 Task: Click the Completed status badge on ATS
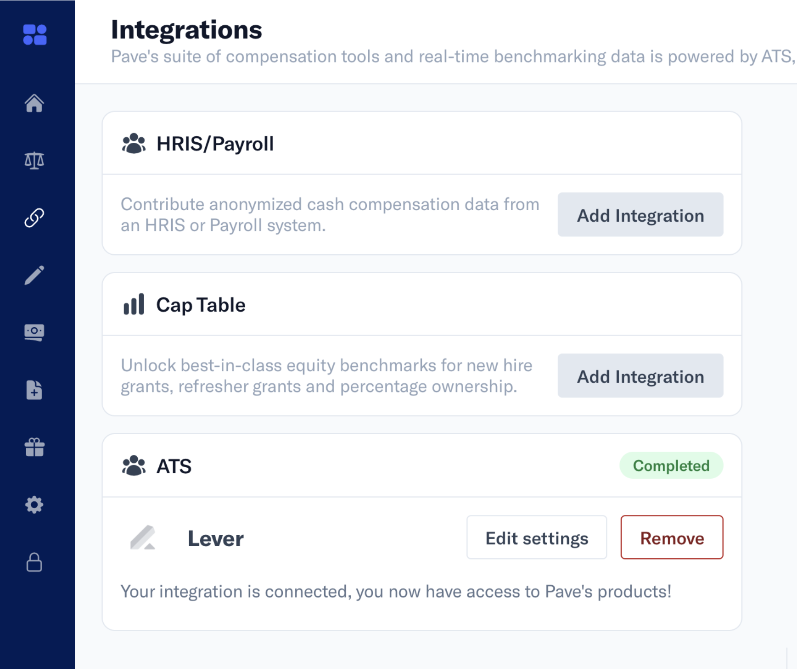(671, 465)
